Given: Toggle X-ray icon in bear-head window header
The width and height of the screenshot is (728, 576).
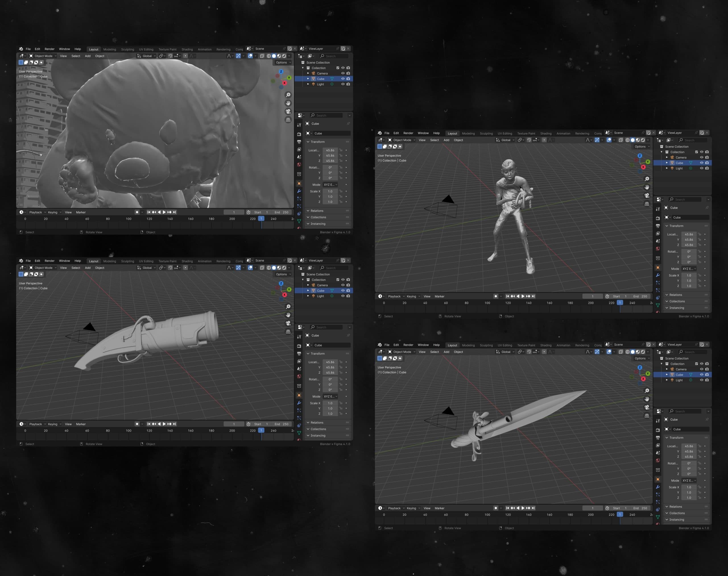Looking at the screenshot, I should point(262,56).
